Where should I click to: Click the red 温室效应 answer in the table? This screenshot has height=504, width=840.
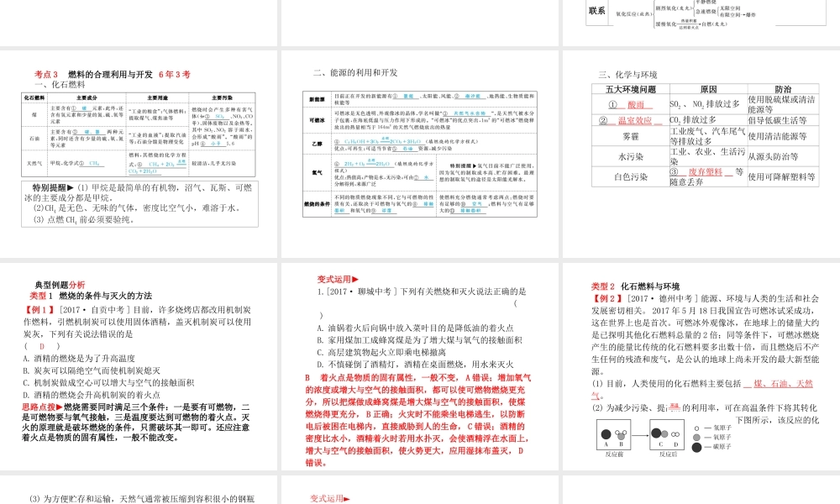coord(635,121)
